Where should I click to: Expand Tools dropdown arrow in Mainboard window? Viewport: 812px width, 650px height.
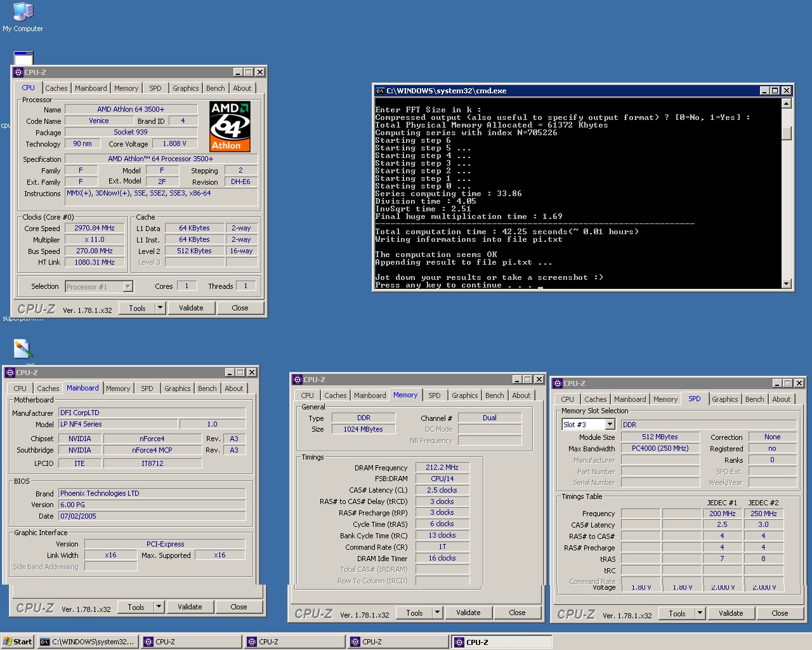(x=159, y=607)
